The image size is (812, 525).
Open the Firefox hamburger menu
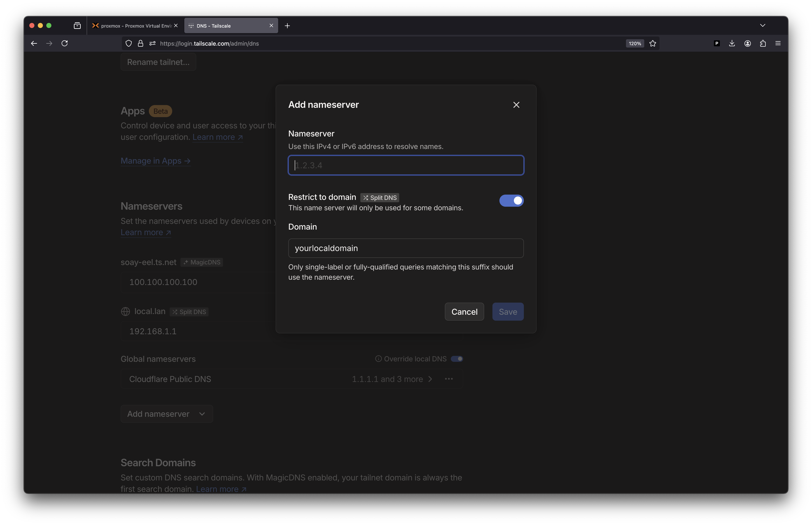[x=778, y=43]
